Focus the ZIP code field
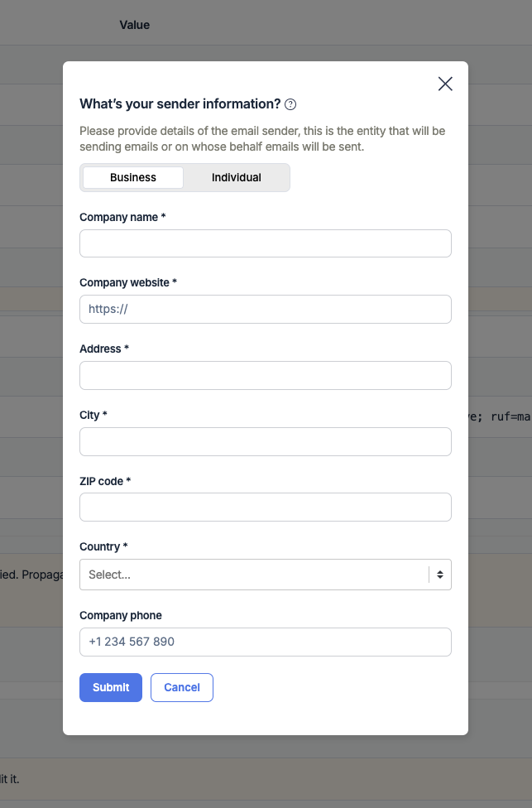 click(265, 507)
